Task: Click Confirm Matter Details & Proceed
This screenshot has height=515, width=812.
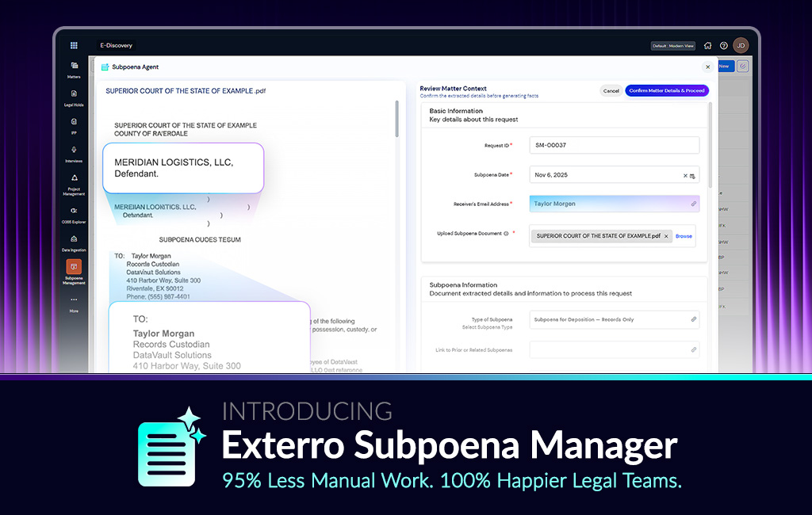Action: [x=667, y=90]
